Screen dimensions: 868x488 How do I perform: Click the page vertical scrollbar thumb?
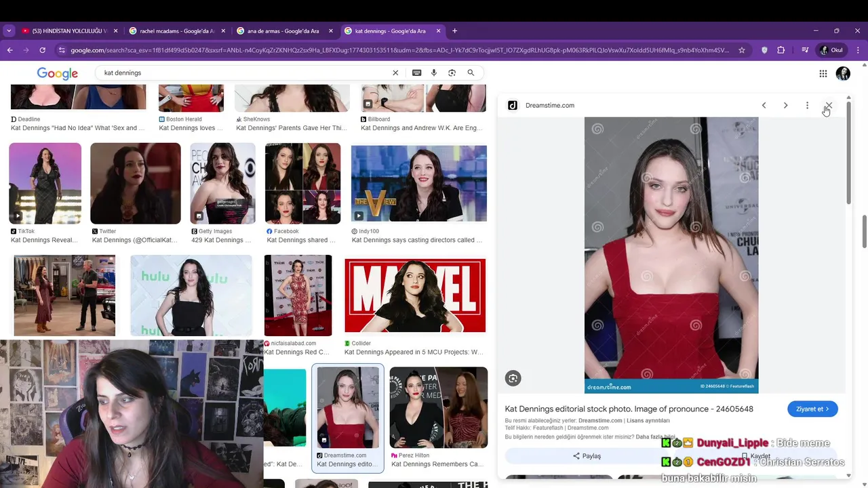864,231
